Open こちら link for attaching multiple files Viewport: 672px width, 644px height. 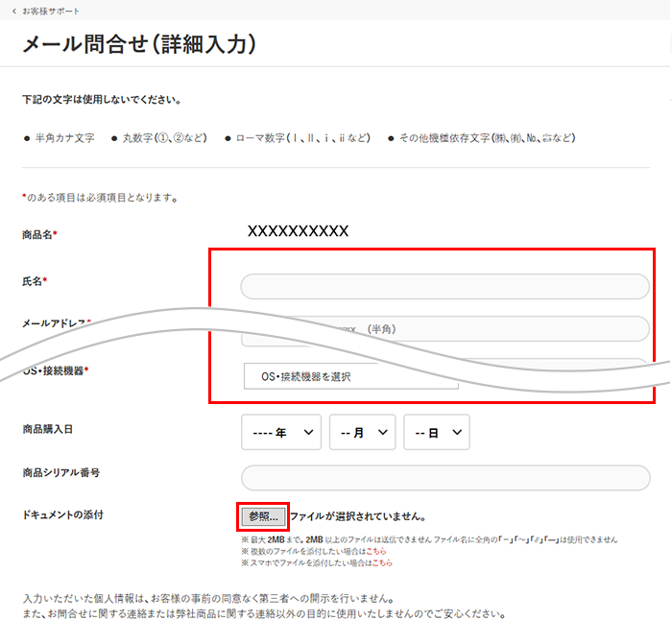pos(376,551)
